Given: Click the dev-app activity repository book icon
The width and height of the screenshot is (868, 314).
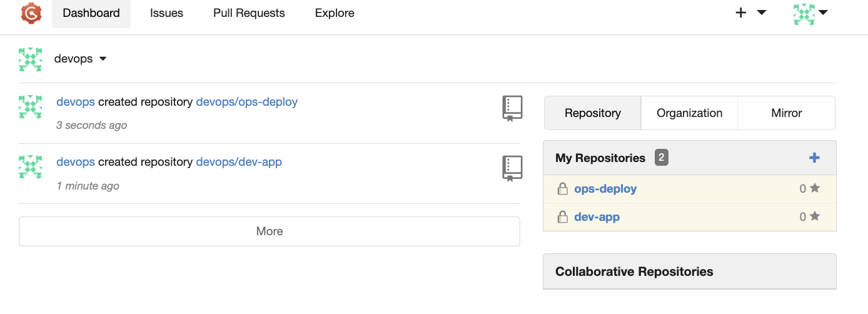Looking at the screenshot, I should point(512,169).
